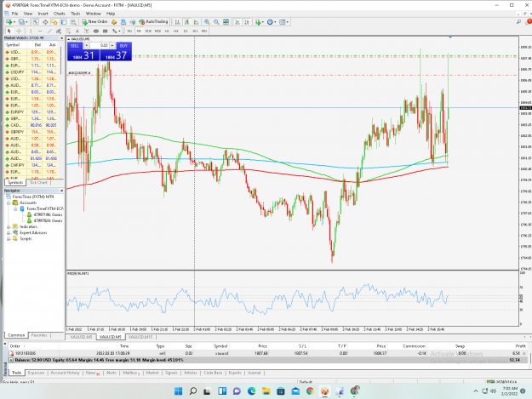Click the Zoom In magnifier icon
The height and width of the screenshot is (399, 532).
pos(207,22)
